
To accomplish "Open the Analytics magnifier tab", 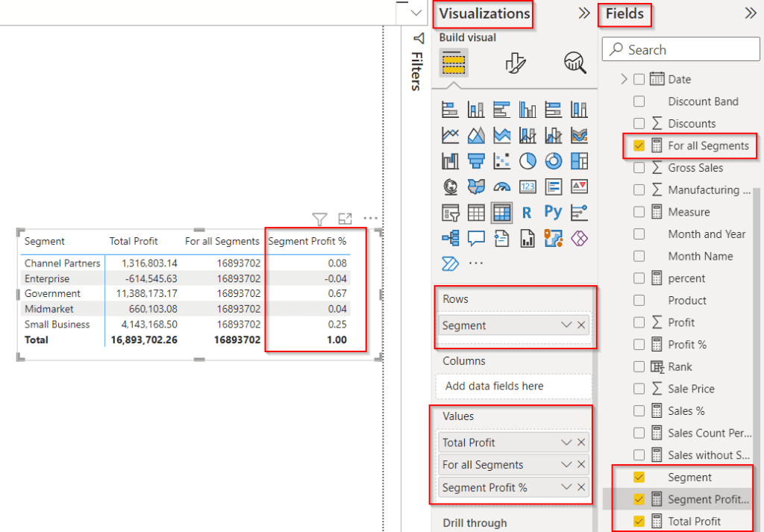I will click(x=575, y=63).
